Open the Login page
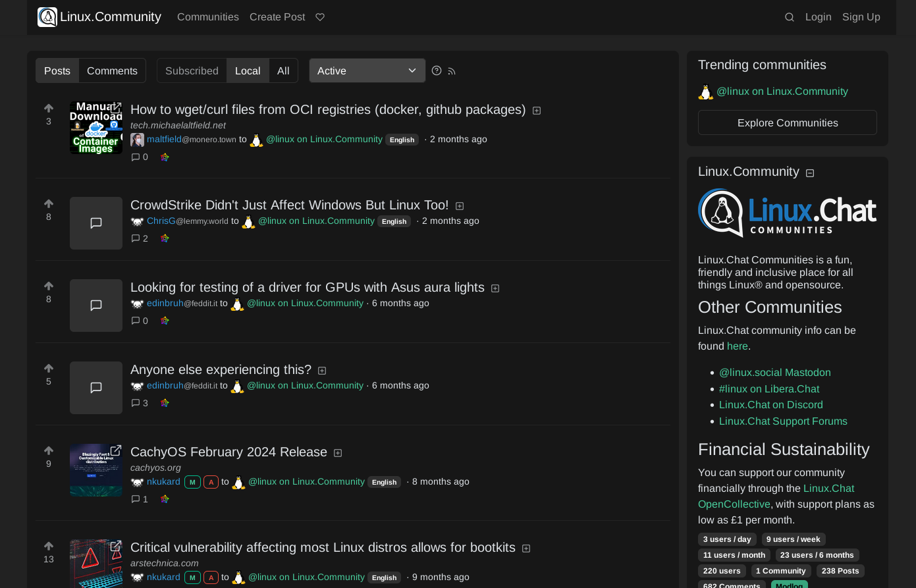Viewport: 916px width, 588px height. pyautogui.click(x=819, y=17)
